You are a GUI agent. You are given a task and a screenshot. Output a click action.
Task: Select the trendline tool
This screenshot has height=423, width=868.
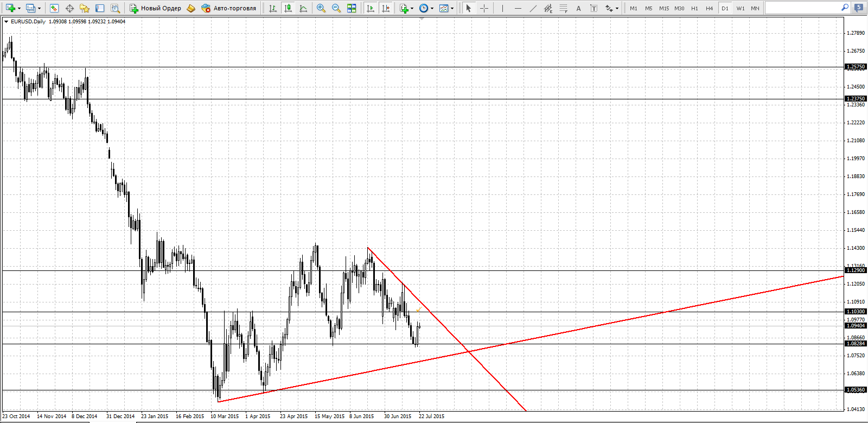click(533, 8)
